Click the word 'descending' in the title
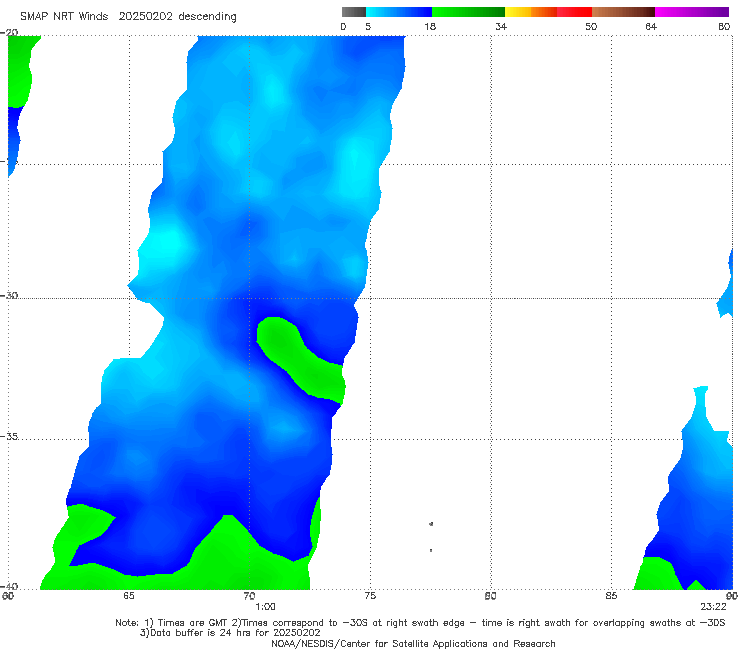Image resolution: width=740 pixels, height=650 pixels. click(x=208, y=17)
